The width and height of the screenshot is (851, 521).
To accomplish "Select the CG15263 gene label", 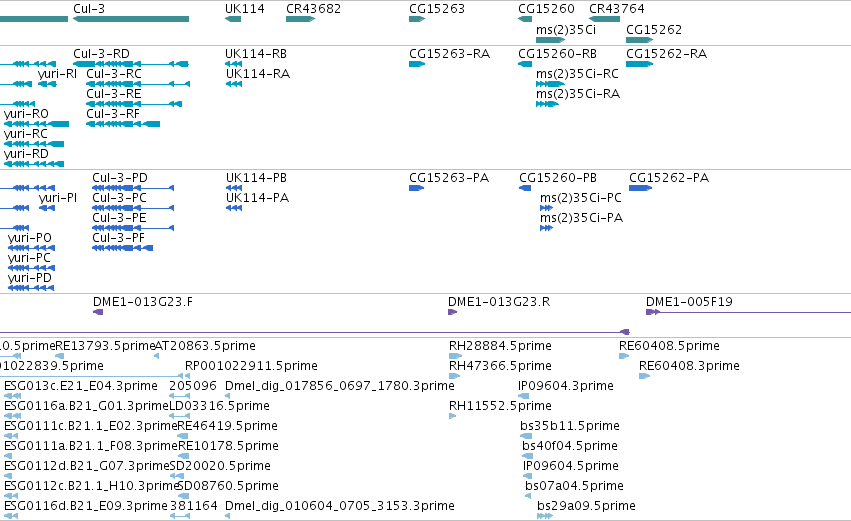I will [x=437, y=9].
